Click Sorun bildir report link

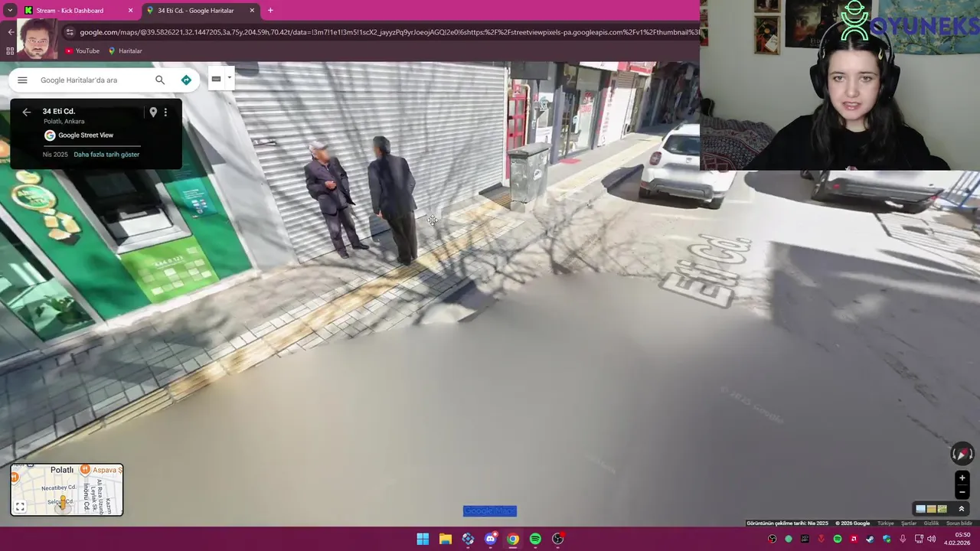pos(959,523)
